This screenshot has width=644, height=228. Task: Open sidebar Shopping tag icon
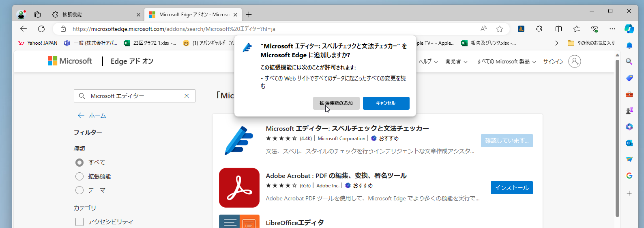tap(629, 78)
